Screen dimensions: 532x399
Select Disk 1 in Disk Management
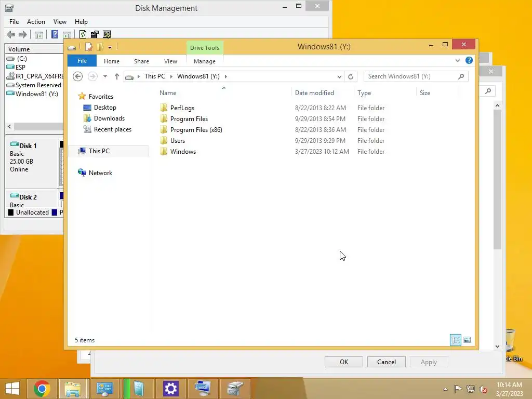31,163
